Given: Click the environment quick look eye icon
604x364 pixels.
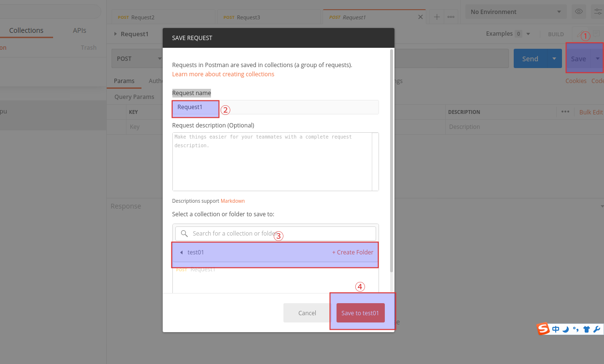Looking at the screenshot, I should pos(578,12).
